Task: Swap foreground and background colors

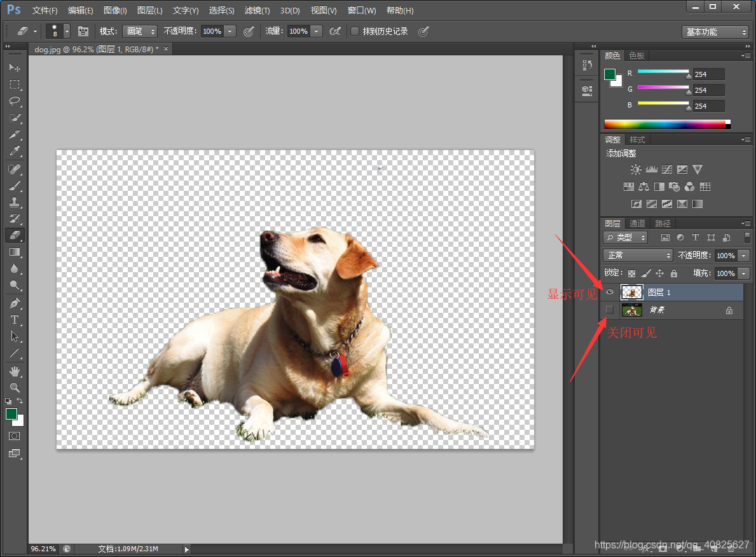Action: coord(20,401)
